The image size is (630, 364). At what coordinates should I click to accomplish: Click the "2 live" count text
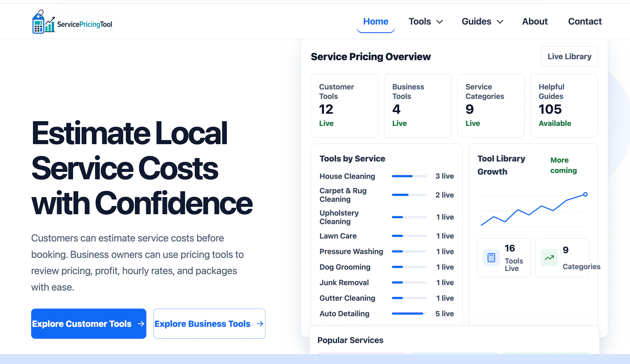(444, 195)
